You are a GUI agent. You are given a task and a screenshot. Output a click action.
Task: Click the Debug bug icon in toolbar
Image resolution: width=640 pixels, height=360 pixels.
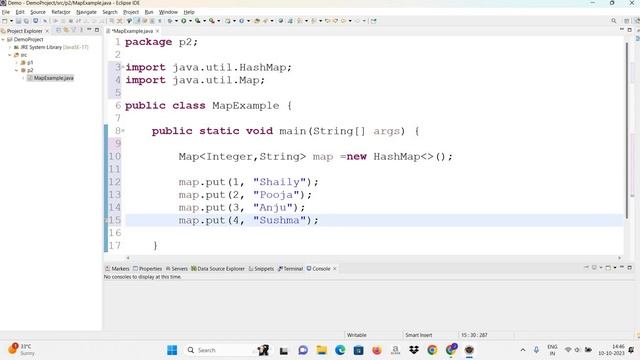tap(170, 21)
